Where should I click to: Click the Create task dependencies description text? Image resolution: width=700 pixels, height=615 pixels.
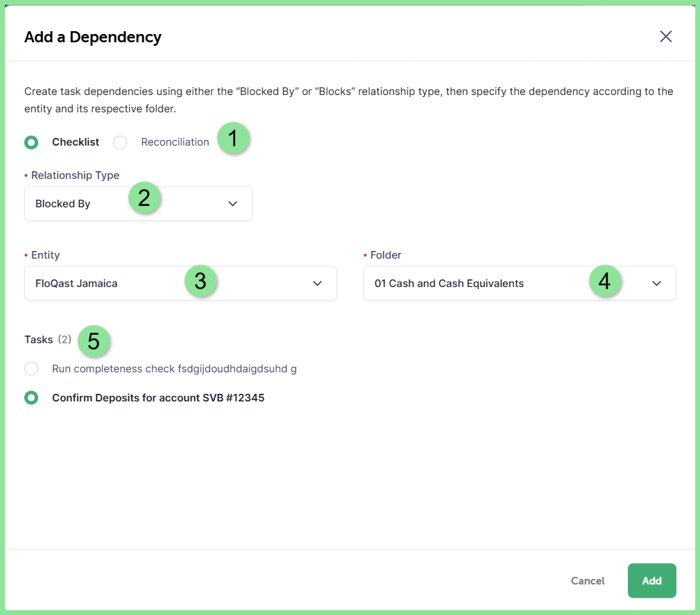(349, 100)
